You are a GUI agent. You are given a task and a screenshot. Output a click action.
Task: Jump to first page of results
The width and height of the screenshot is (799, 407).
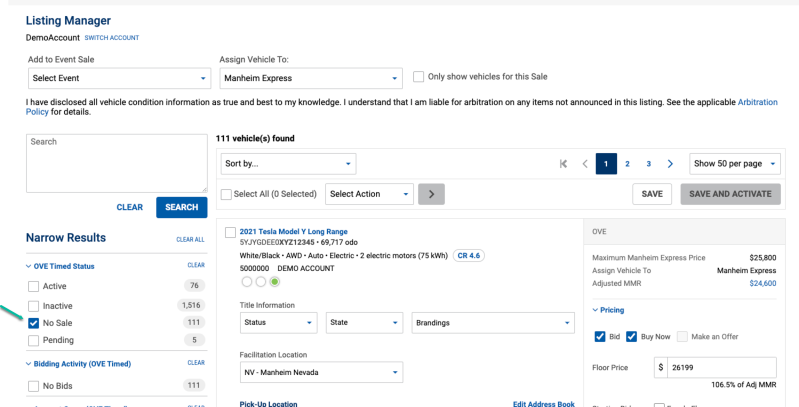click(x=564, y=163)
